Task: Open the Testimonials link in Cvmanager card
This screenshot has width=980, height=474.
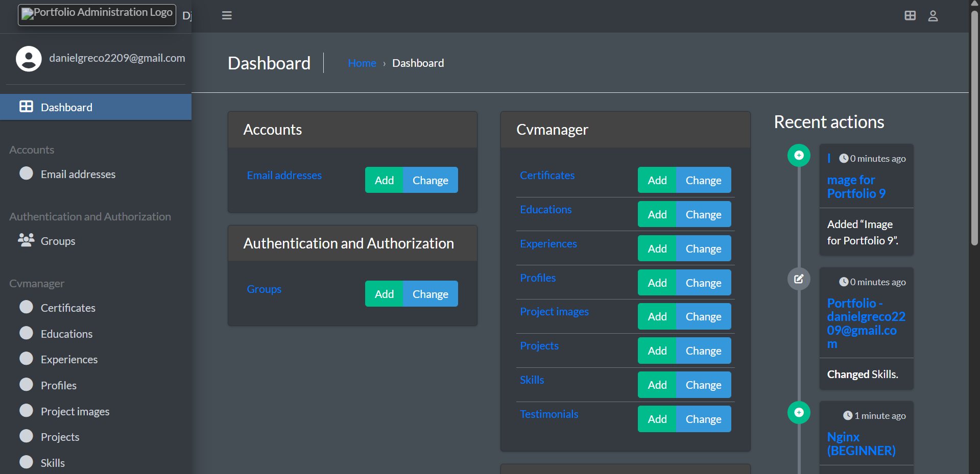Action: [x=549, y=414]
